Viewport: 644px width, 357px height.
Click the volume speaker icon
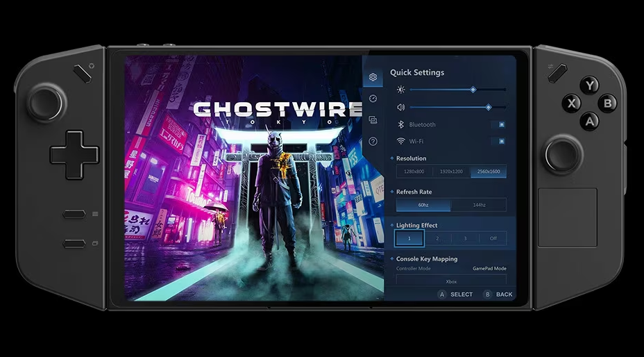[401, 107]
